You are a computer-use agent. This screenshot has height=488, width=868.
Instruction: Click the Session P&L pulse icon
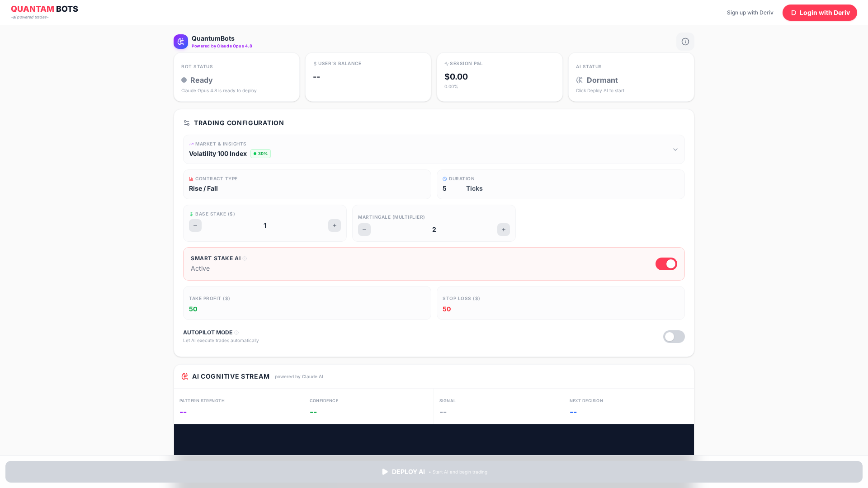point(447,64)
